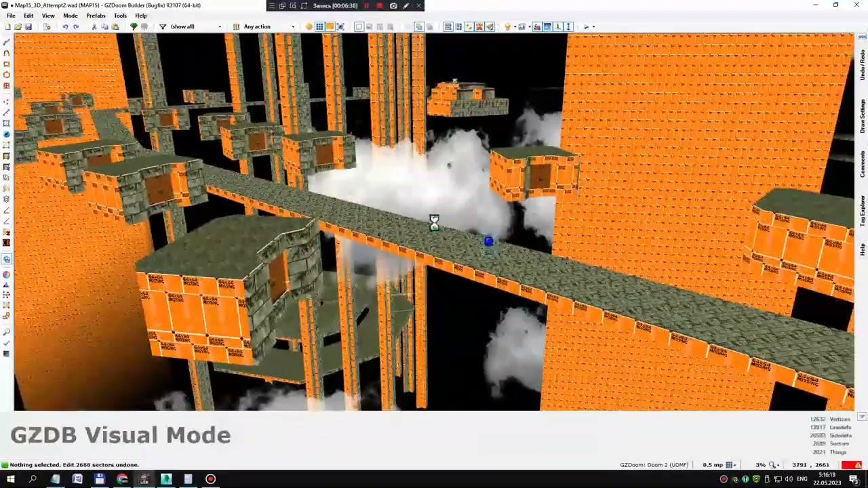The image size is (868, 488).
Task: Pause recording with red pause button
Action: 367,5
